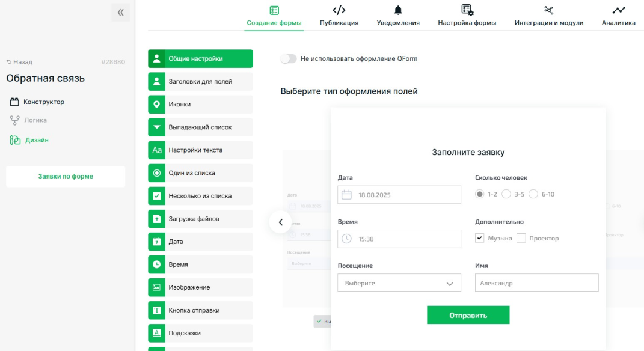The width and height of the screenshot is (644, 351).
Task: Toggle 'Не использовать оформление QForm' switch
Action: (x=289, y=59)
